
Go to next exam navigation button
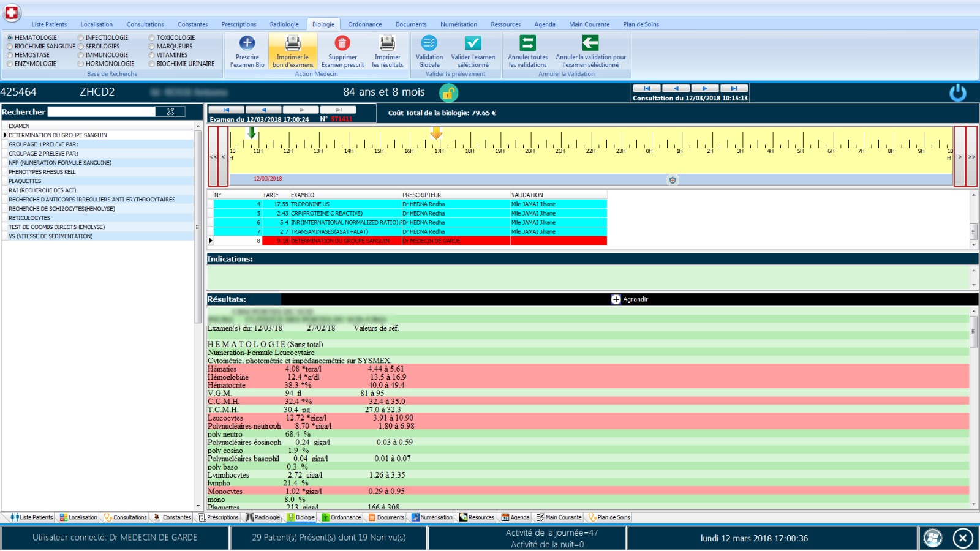(x=301, y=110)
